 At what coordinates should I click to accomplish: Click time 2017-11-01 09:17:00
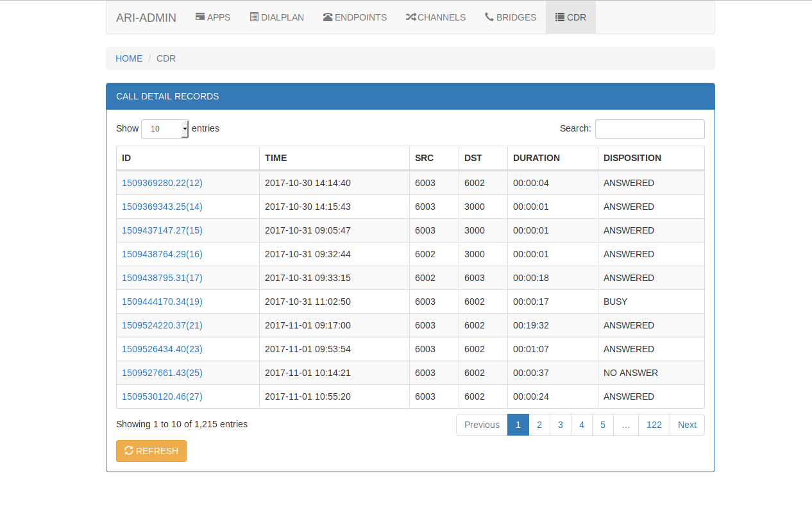click(x=334, y=325)
